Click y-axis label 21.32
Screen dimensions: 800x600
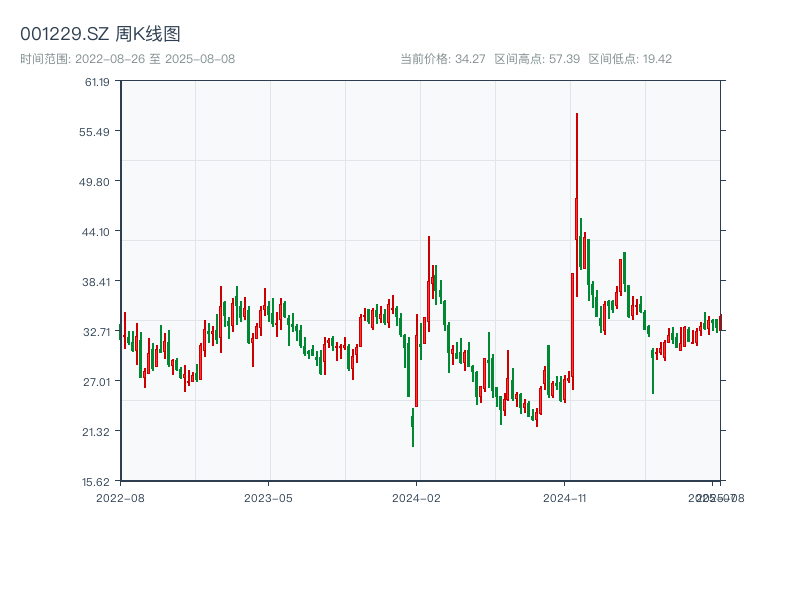click(96, 432)
